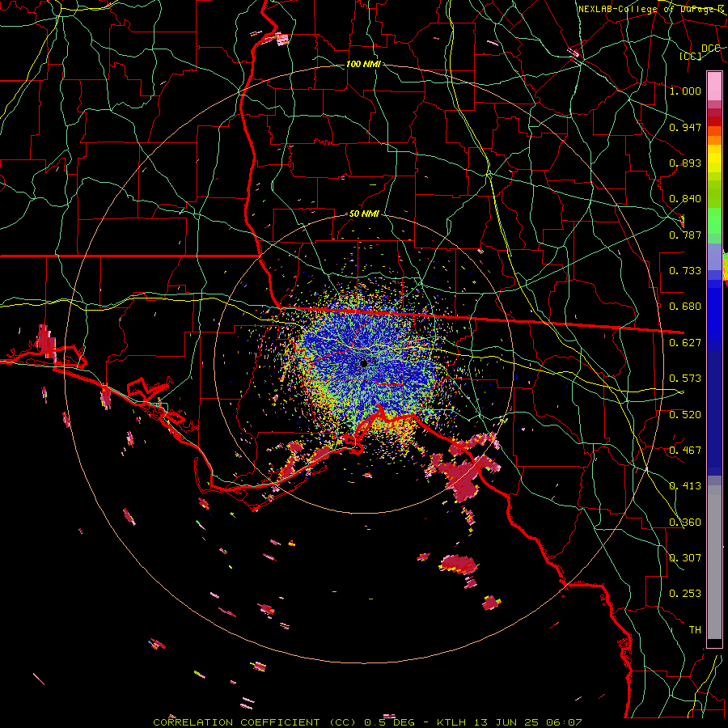Pick the bright green color bar segment
The image size is (728, 728).
pyautogui.click(x=714, y=221)
